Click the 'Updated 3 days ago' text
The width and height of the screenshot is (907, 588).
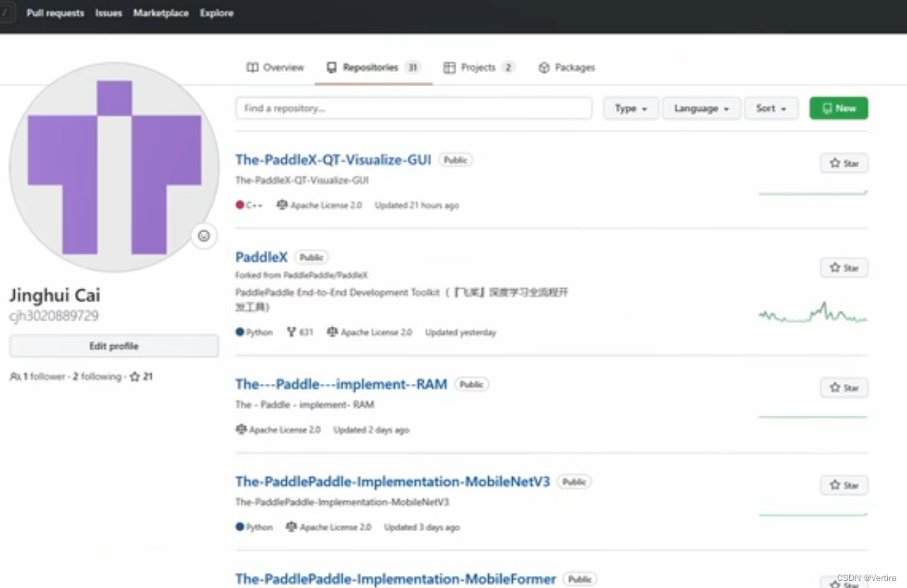tap(422, 527)
